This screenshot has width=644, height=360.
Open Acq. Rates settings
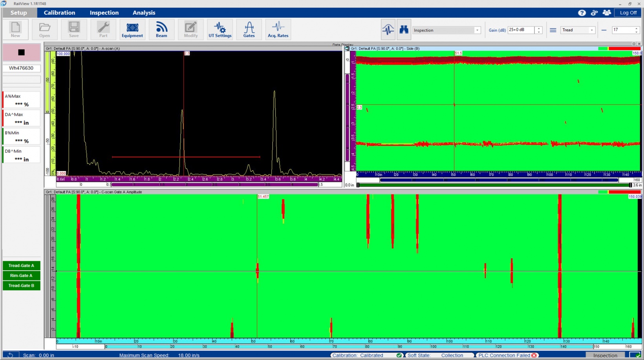[x=278, y=29]
